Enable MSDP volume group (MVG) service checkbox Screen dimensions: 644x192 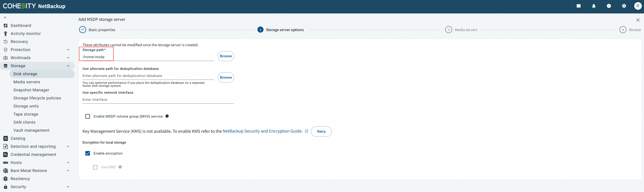[88, 116]
